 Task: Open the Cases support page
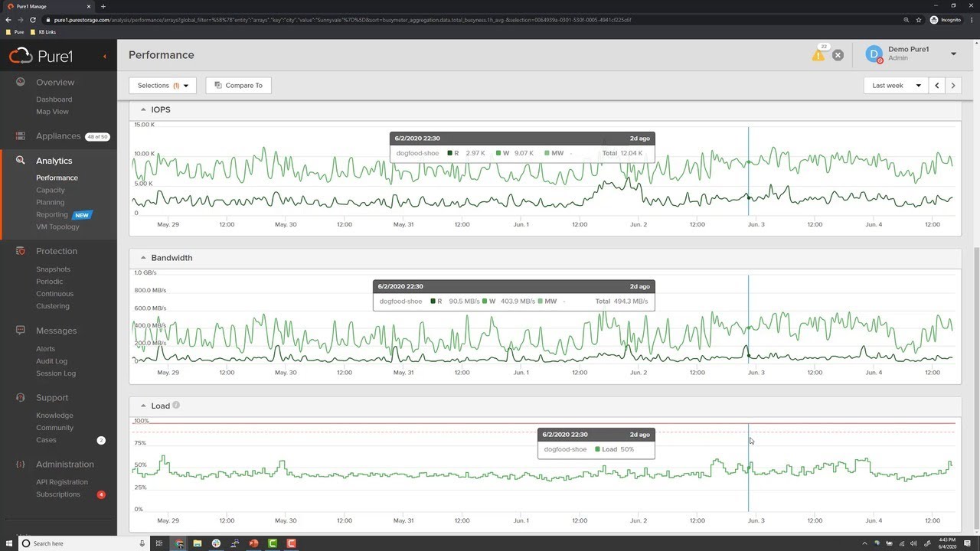click(46, 440)
